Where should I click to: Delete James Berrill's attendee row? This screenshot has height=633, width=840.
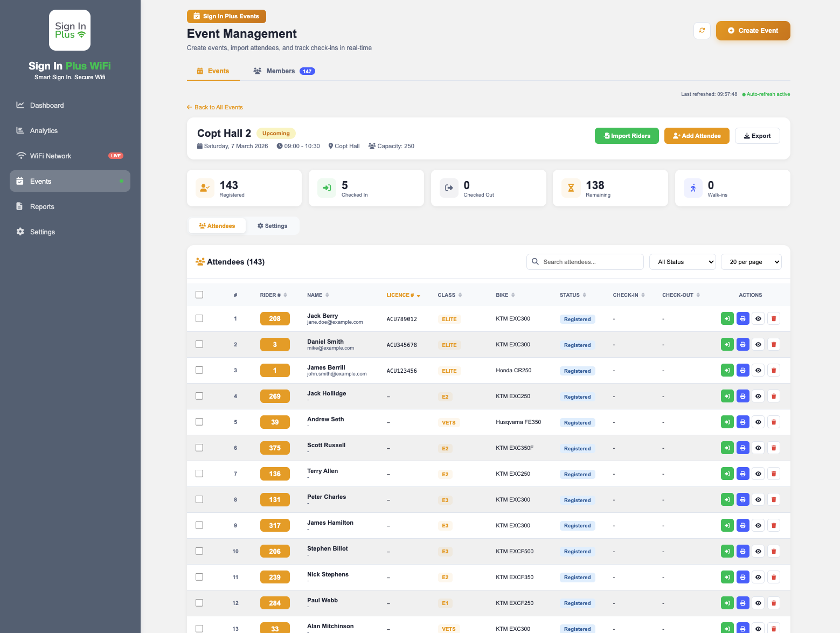[x=773, y=371]
